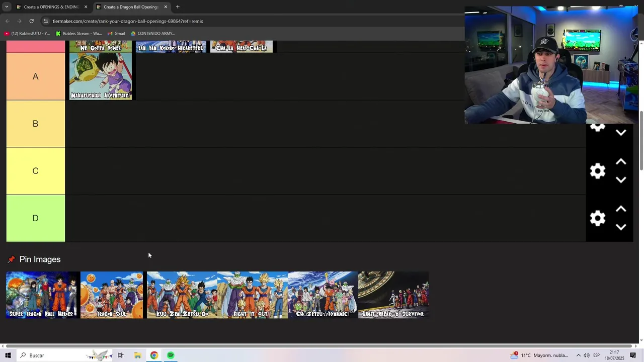644x362 pixels.
Task: Close the Dragon Ball Openings tab
Action: click(x=166, y=7)
